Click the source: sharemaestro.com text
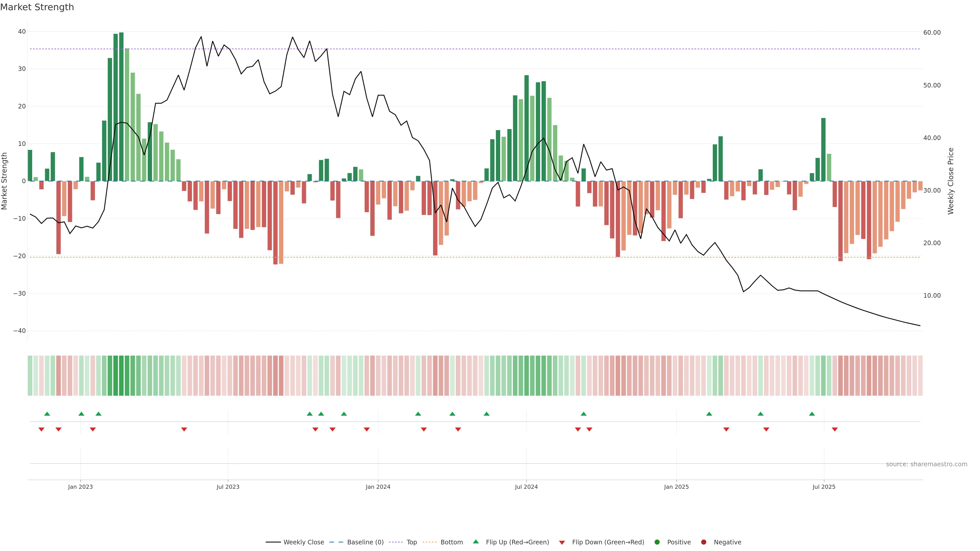The image size is (980, 551). (x=926, y=464)
